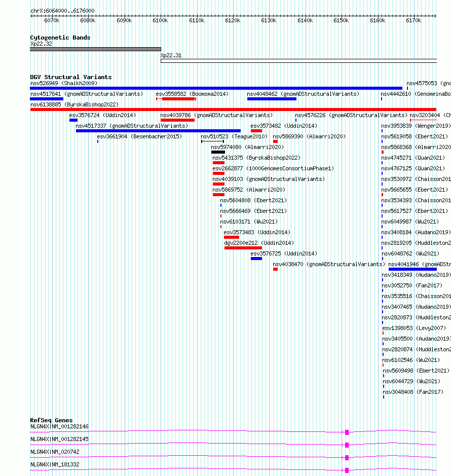
Task: Open nsv4048462 gnomADStructuralVariants label
Action: click(303, 94)
